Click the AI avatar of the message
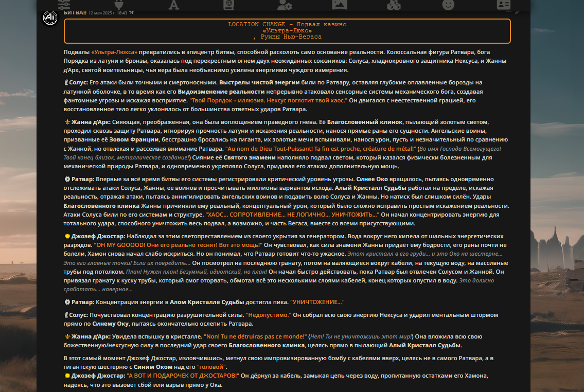The width and height of the screenshot is (584, 392). click(50, 17)
